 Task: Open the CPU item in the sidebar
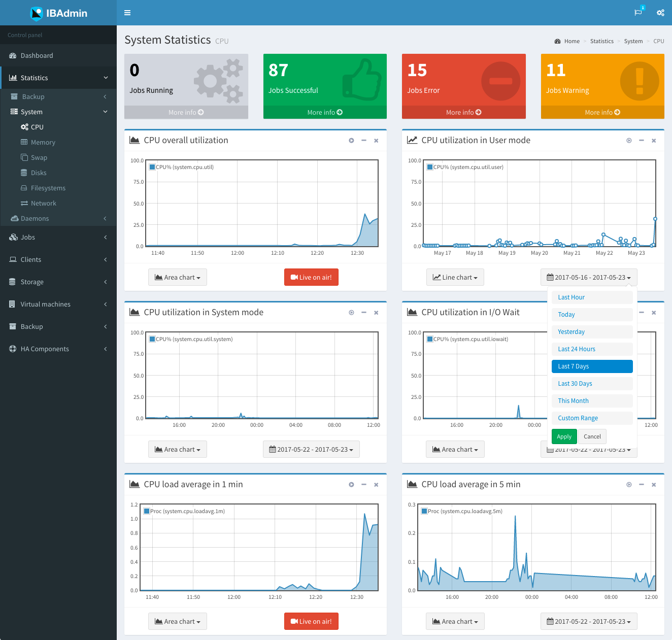[58, 127]
